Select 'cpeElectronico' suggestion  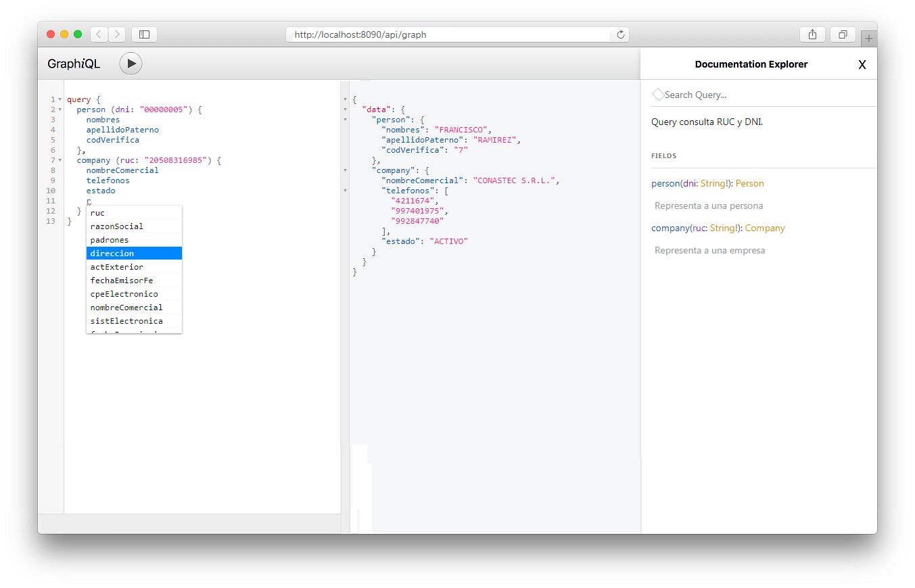pos(134,294)
